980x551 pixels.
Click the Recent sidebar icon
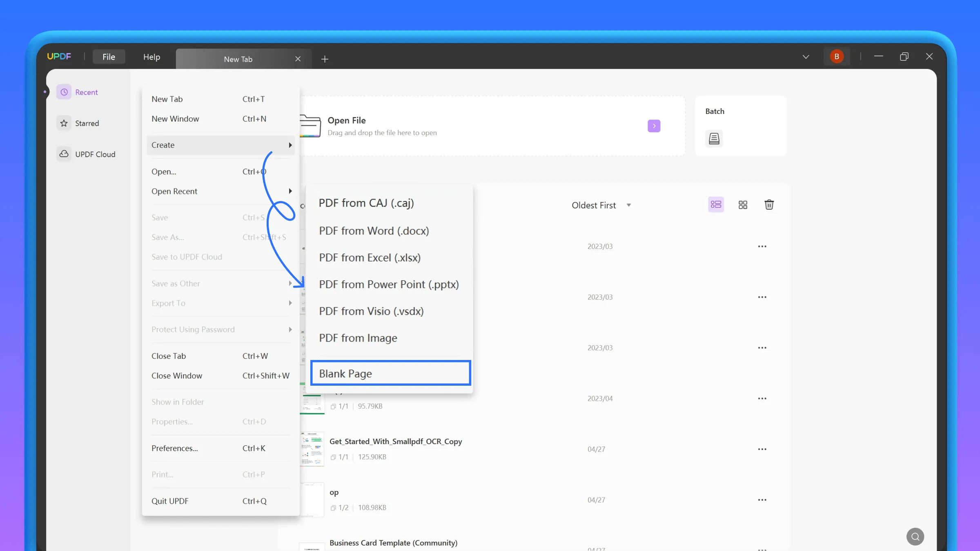pos(65,91)
